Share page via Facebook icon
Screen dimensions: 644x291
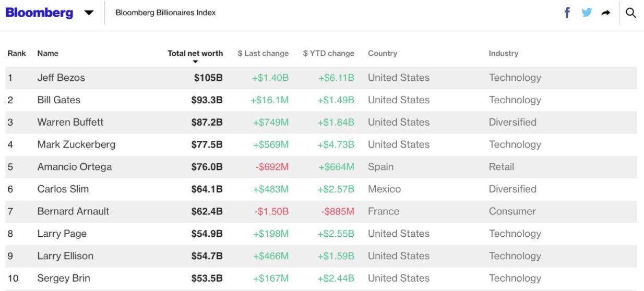click(x=567, y=13)
